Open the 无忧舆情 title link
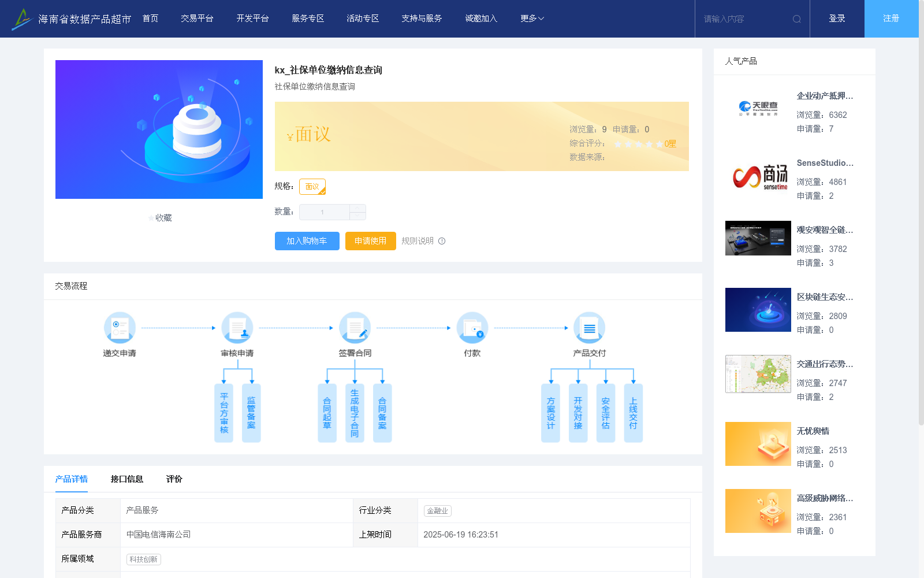The image size is (924, 578). coord(813,431)
